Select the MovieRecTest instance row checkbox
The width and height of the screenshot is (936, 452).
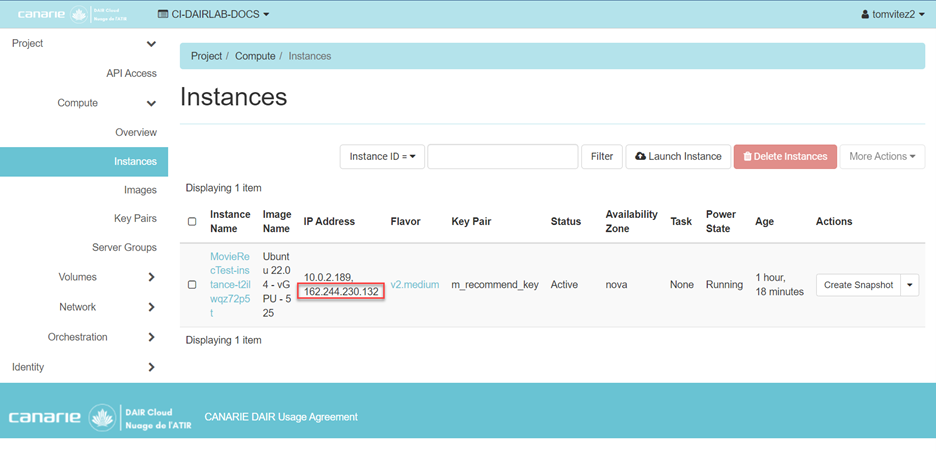192,285
